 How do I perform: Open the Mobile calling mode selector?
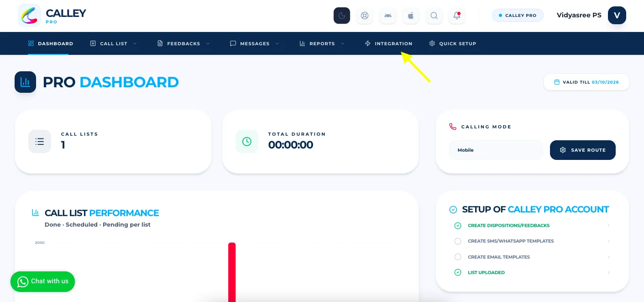[496, 150]
